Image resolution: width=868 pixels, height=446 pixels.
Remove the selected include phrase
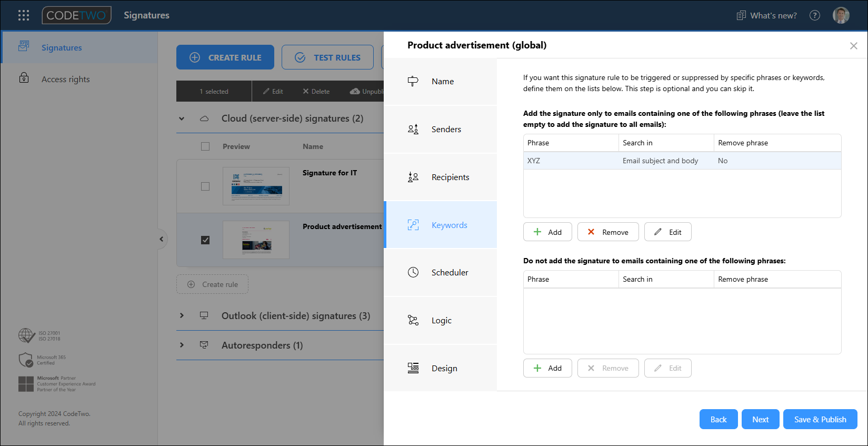pyautogui.click(x=608, y=232)
